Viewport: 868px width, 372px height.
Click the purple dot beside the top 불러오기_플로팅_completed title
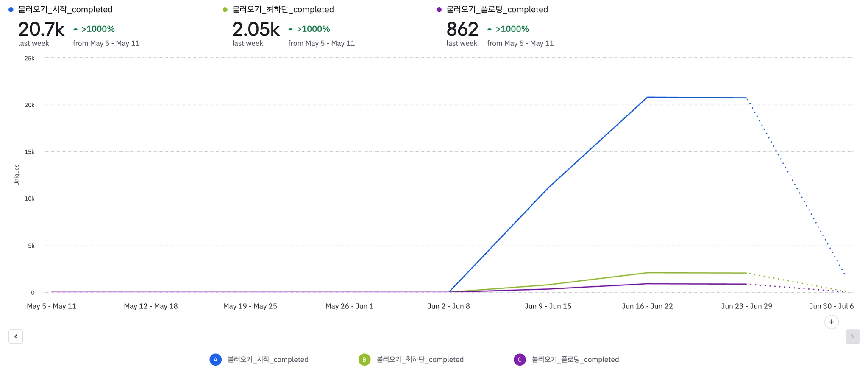click(x=439, y=10)
